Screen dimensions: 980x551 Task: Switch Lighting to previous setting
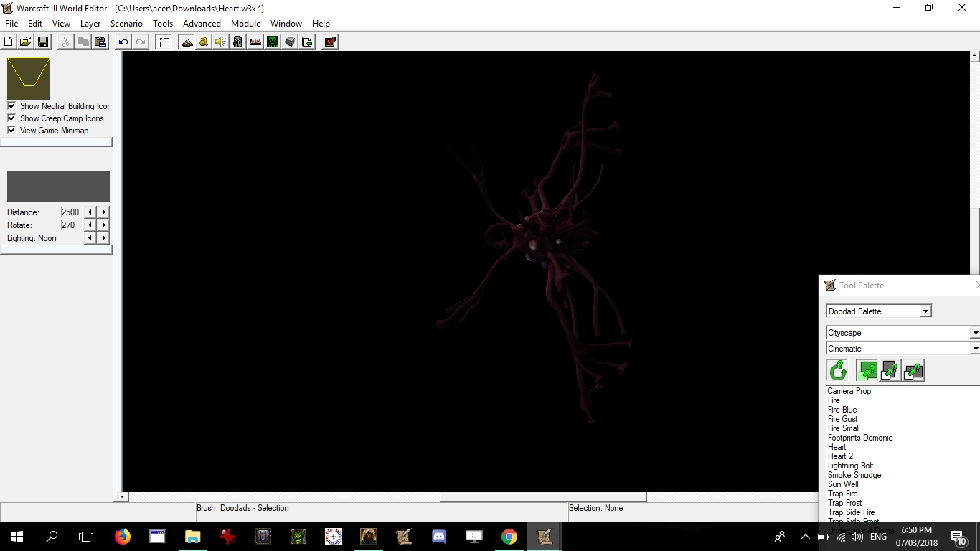tap(90, 238)
